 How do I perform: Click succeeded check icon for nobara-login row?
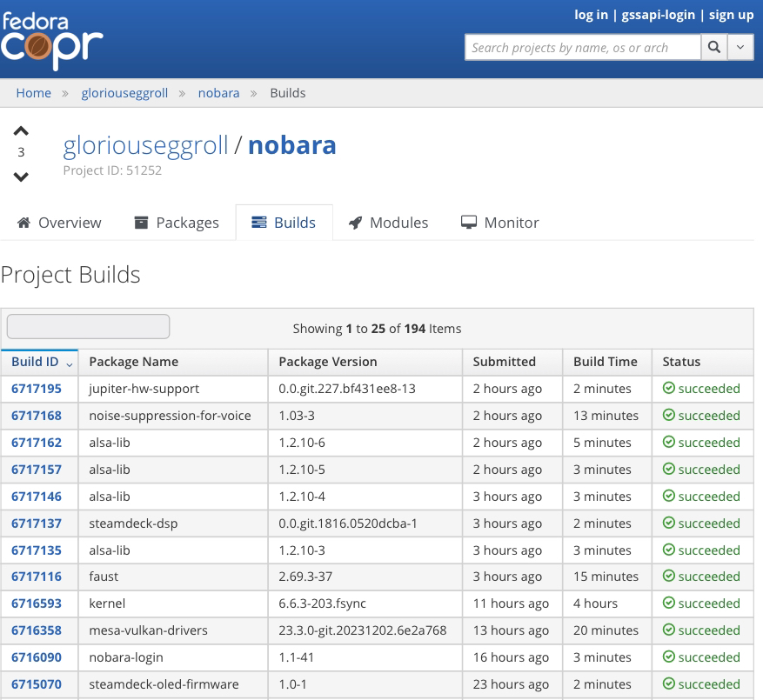point(669,657)
